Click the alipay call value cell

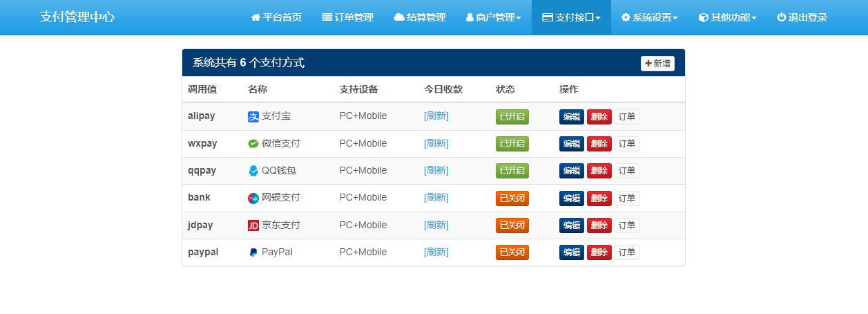202,116
